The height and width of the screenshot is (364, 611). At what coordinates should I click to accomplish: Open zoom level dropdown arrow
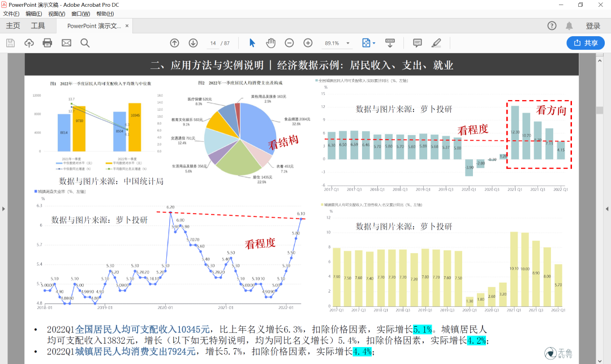[348, 43]
